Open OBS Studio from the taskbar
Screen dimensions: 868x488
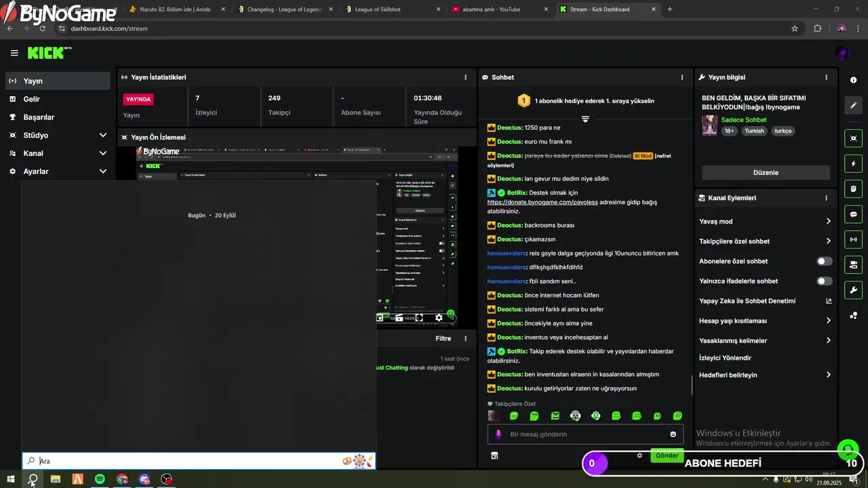167,479
